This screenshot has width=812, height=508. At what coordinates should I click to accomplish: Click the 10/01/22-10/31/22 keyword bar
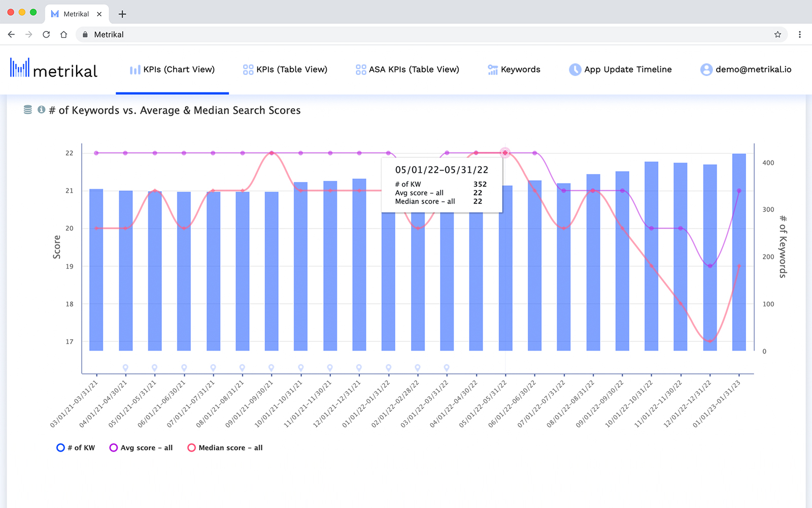652,256
